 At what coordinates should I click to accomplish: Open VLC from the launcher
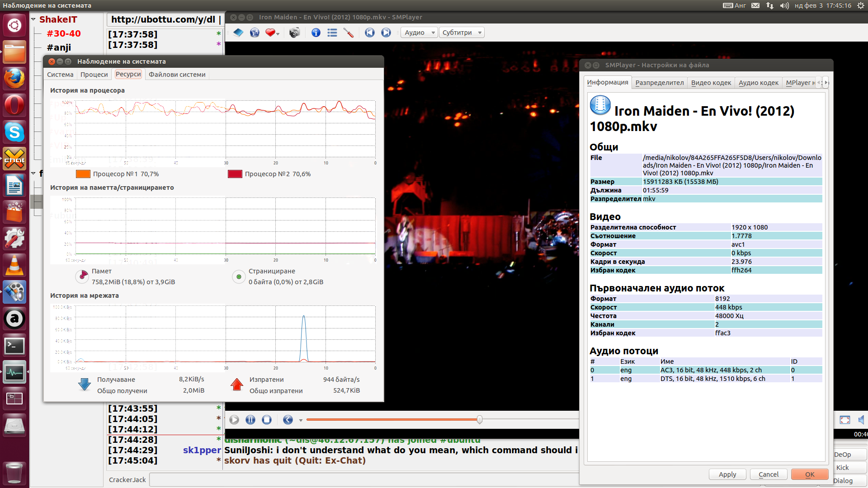point(14,266)
